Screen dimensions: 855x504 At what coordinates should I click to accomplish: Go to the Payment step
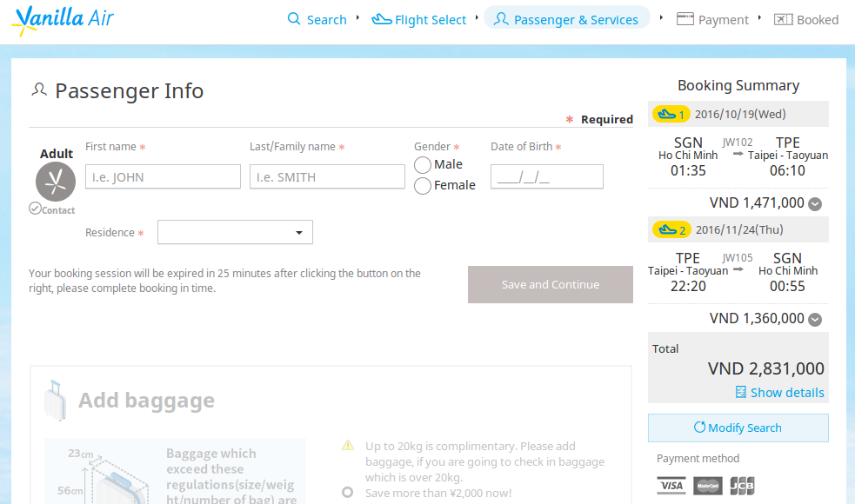[712, 20]
